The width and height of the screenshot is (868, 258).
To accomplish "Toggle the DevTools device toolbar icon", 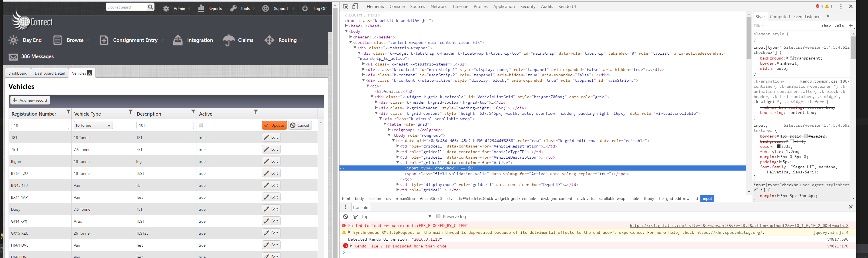I will tap(355, 6).
